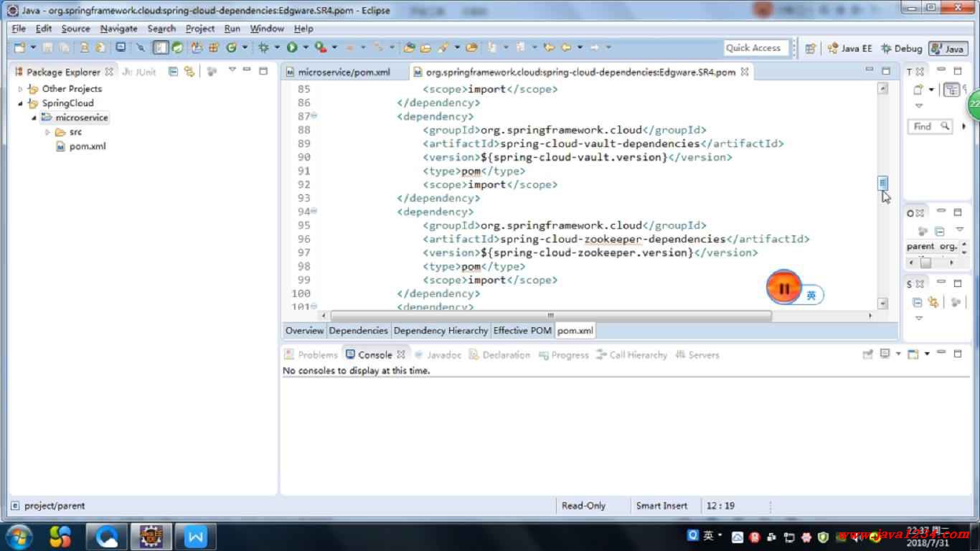Viewport: 980px width, 551px height.
Task: Toggle the highlighted Mark Occurrences toolbar button
Action: [161, 47]
